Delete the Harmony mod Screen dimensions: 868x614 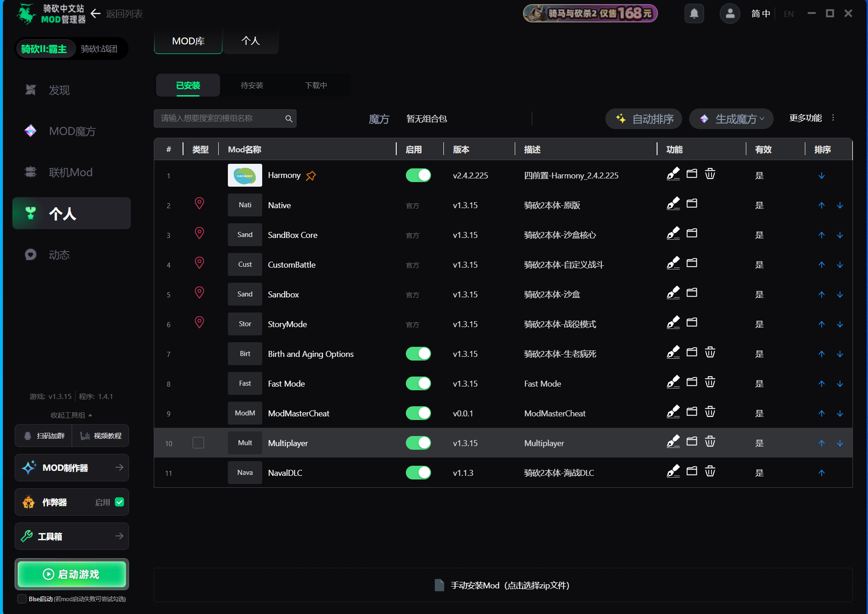(x=710, y=174)
